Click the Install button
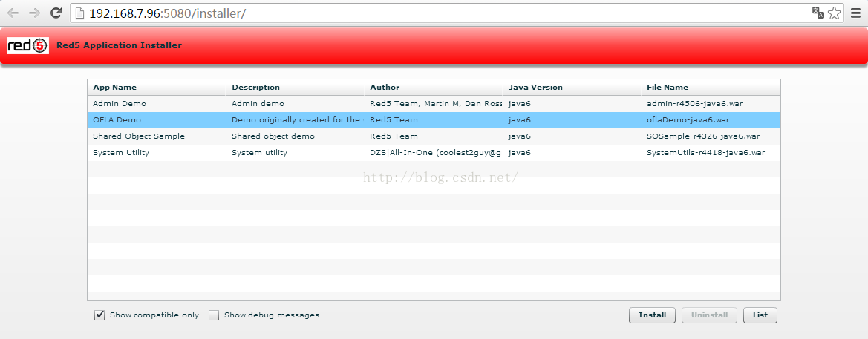The width and height of the screenshot is (868, 339). tap(652, 315)
